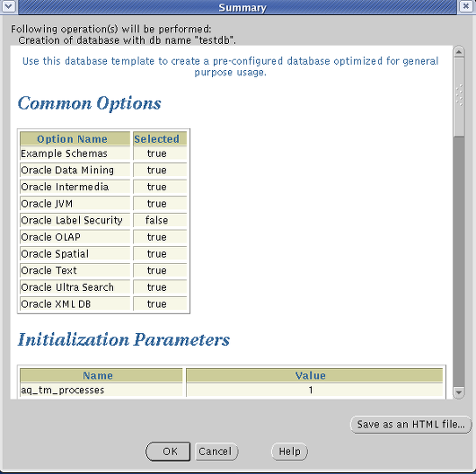Click the Summary title bar text
The height and width of the screenshot is (474, 476).
pos(242,7)
